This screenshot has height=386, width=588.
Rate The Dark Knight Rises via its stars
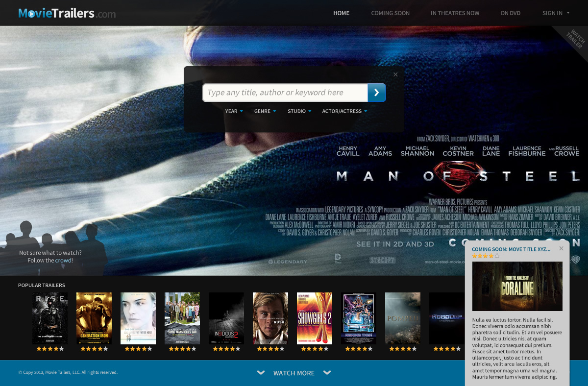click(50, 349)
